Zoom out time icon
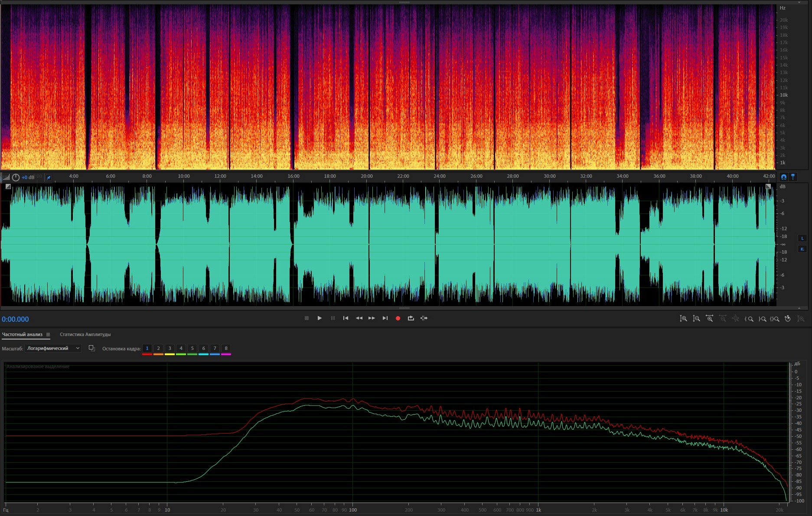This screenshot has height=516, width=812. (x=723, y=319)
